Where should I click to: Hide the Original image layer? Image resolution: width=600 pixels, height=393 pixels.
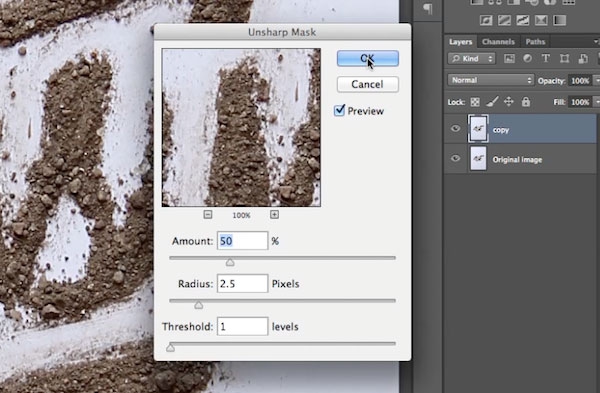tap(455, 158)
